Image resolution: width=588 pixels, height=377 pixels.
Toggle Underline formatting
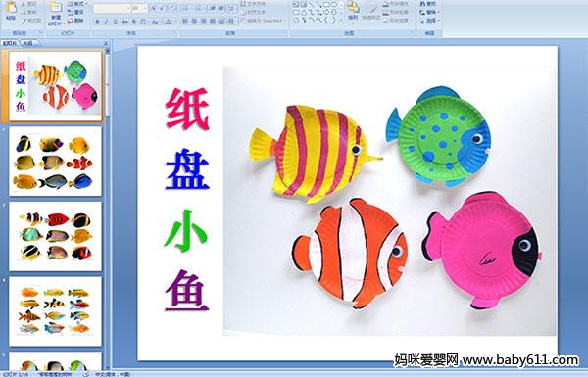pyautogui.click(x=115, y=22)
